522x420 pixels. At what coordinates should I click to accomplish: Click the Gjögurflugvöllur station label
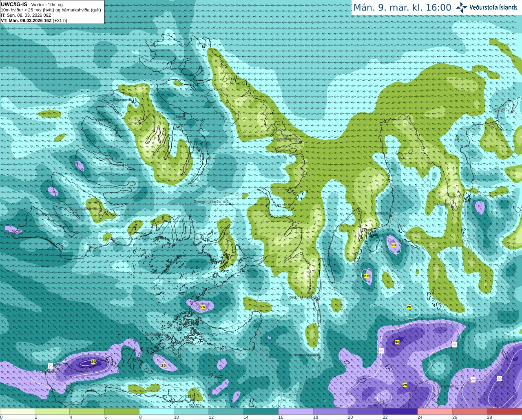click(x=287, y=139)
